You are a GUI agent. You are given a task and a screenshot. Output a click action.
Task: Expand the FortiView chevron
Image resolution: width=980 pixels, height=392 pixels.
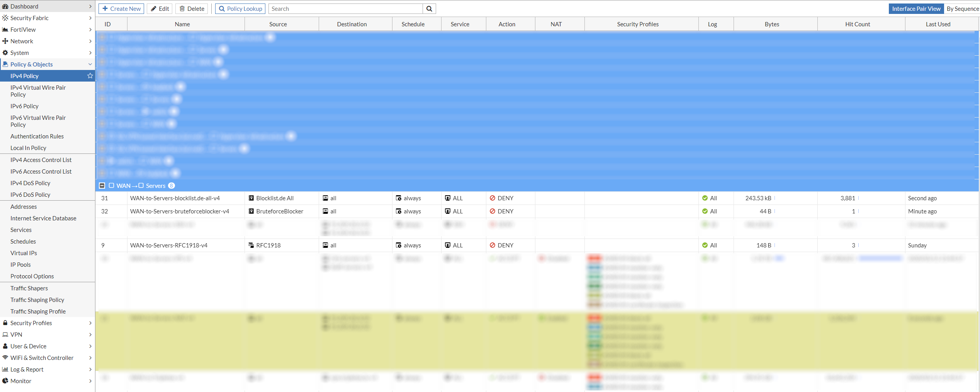coord(90,30)
